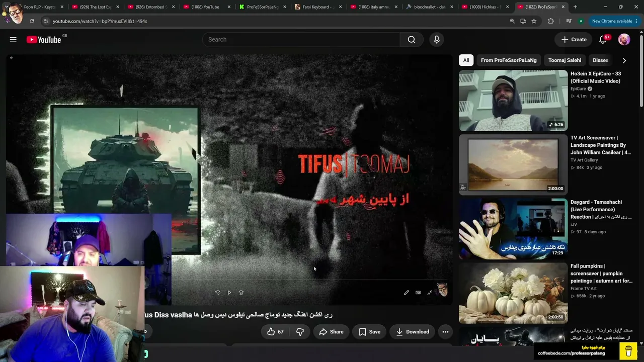The image size is (644, 362).
Task: Click the search magnifier button
Action: pos(412,40)
